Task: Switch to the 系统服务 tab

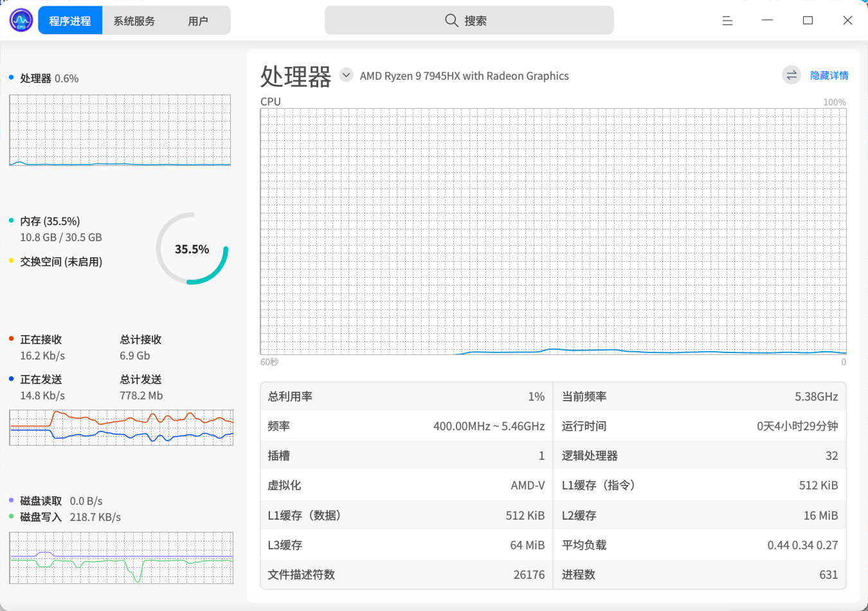Action: (134, 21)
